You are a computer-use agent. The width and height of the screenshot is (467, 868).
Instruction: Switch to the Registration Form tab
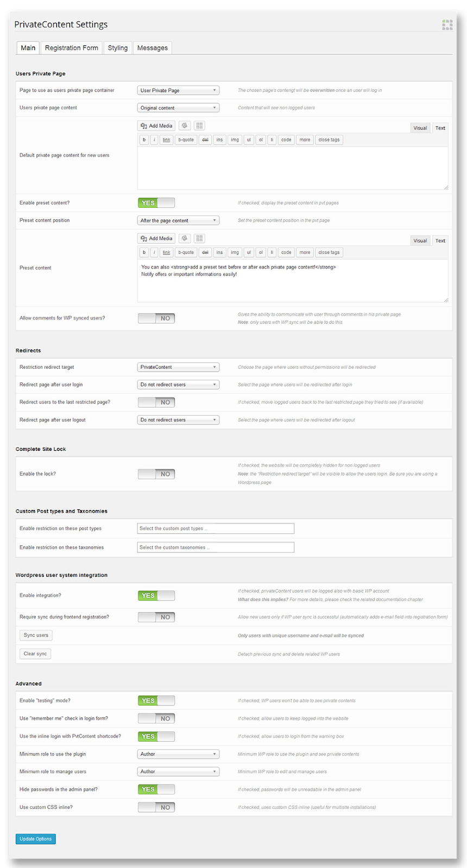tap(72, 48)
